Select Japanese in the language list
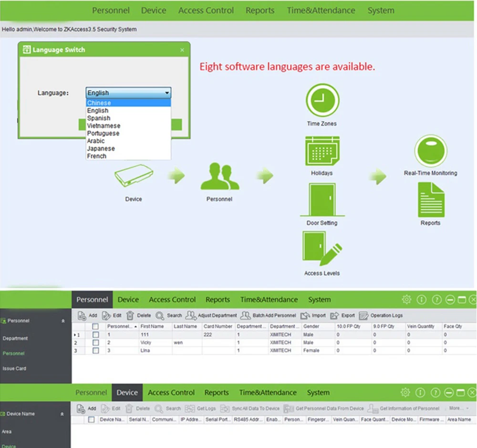This screenshot has width=477, height=448. click(128, 148)
